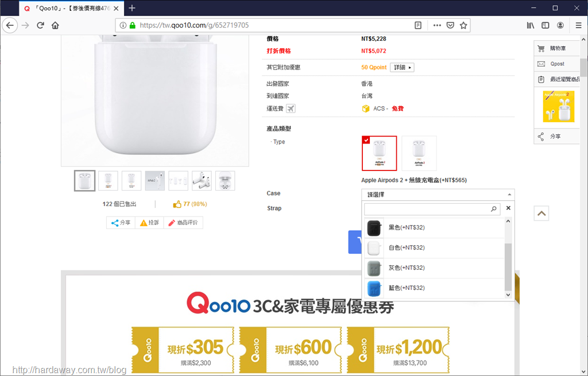Screen dimensions: 588x376
Task: Click the page scrollbar up arrow
Action: tap(583, 39)
